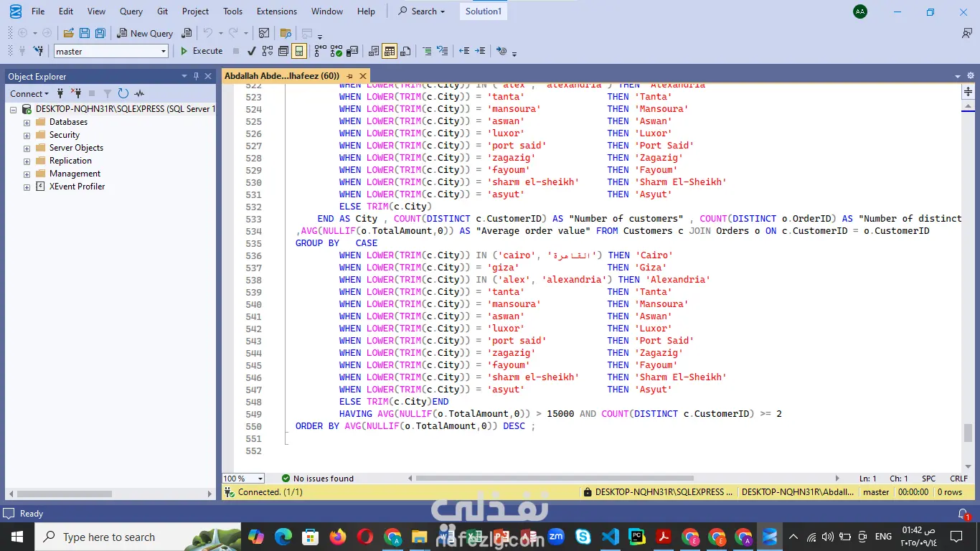980x551 pixels.
Task: Click the Parse checkmark icon in toolbar
Action: coord(251,51)
